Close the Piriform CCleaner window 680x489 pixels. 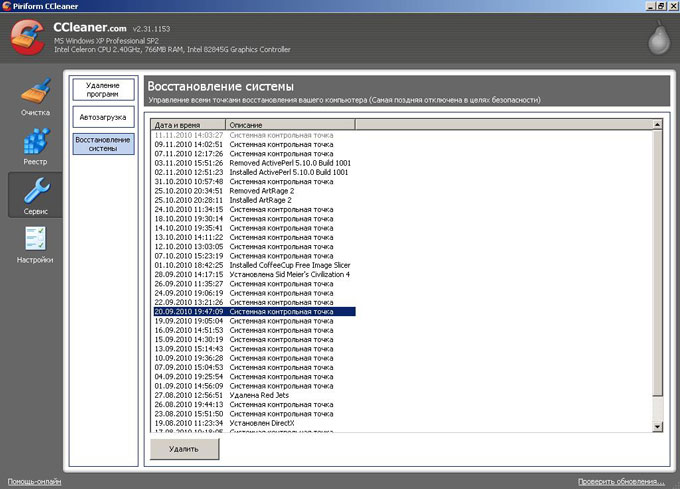[673, 6]
